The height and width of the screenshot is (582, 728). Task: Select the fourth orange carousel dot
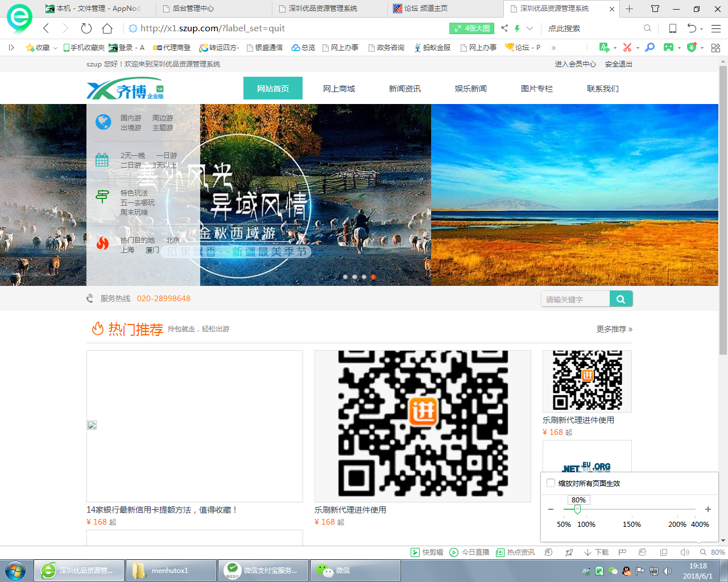373,277
